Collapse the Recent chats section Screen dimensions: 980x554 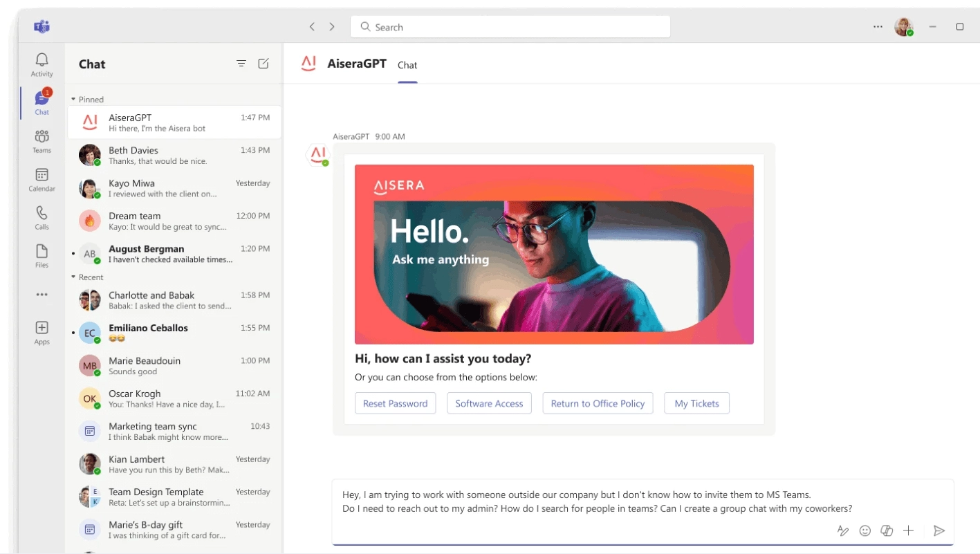[74, 277]
